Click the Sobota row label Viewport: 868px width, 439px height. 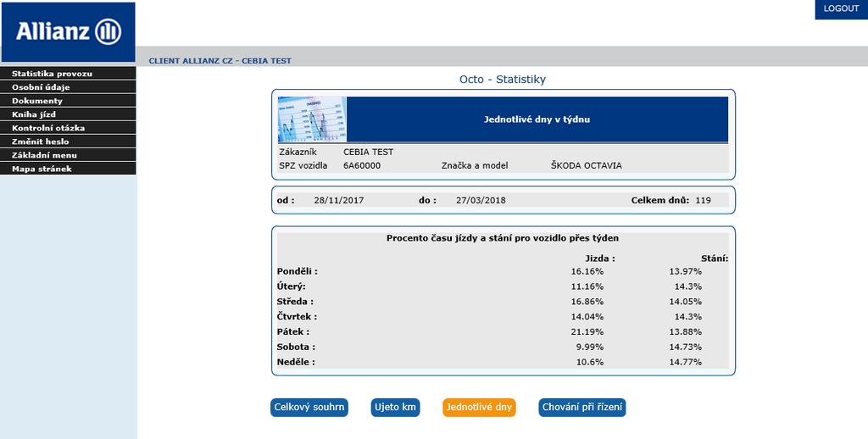click(296, 347)
